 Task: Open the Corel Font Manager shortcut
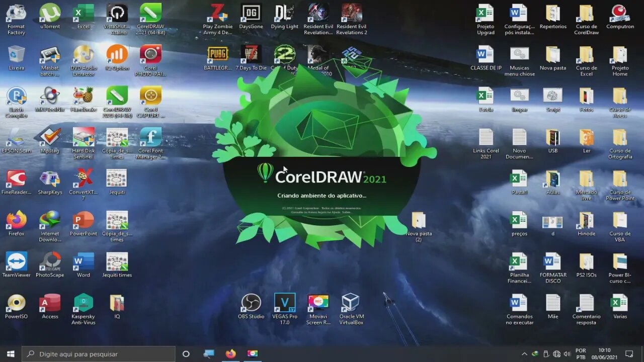(x=150, y=144)
